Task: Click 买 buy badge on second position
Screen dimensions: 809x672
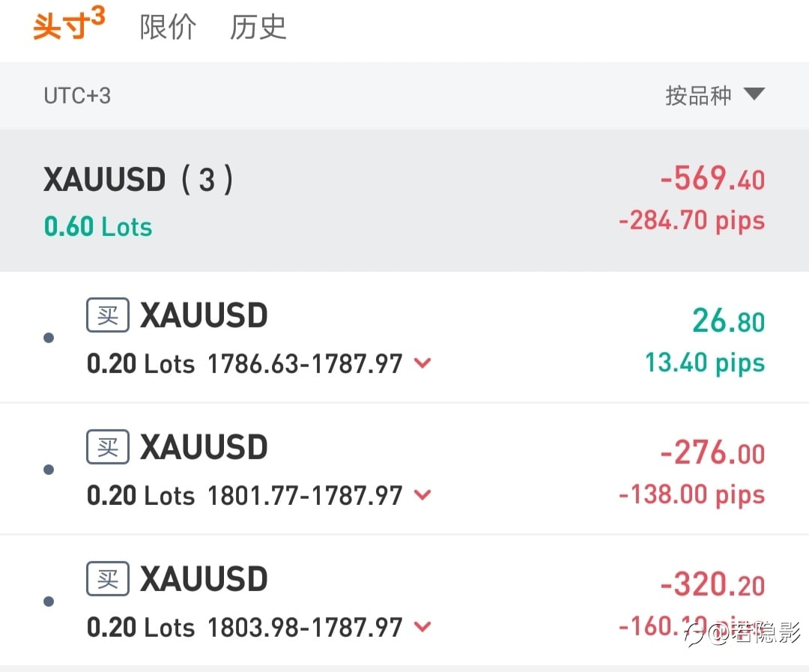Action: point(107,447)
